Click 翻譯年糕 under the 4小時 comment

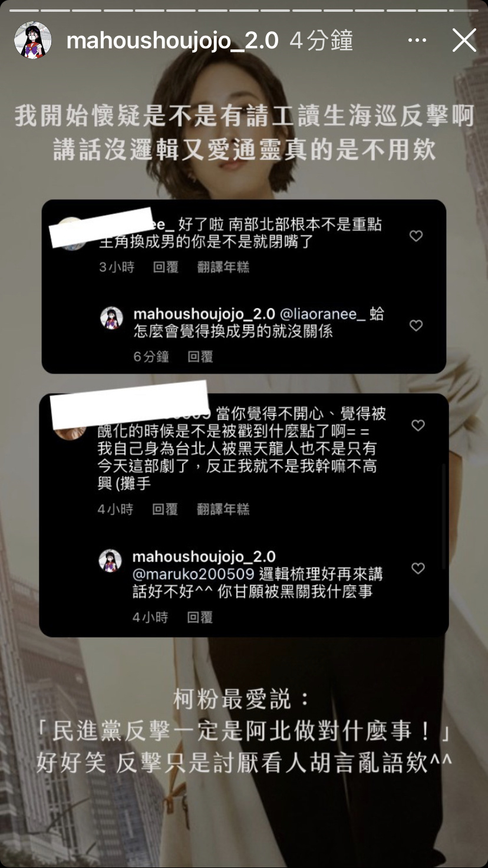pos(223,509)
